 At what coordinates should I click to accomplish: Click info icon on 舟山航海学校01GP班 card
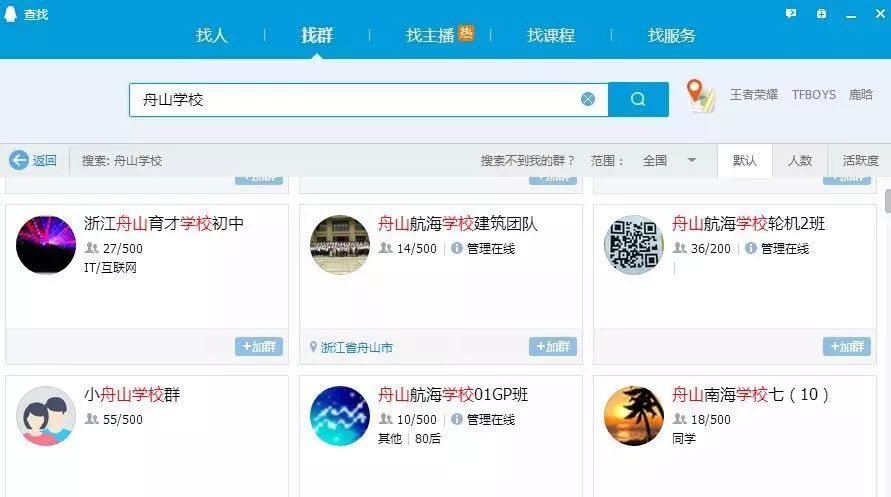coord(457,419)
